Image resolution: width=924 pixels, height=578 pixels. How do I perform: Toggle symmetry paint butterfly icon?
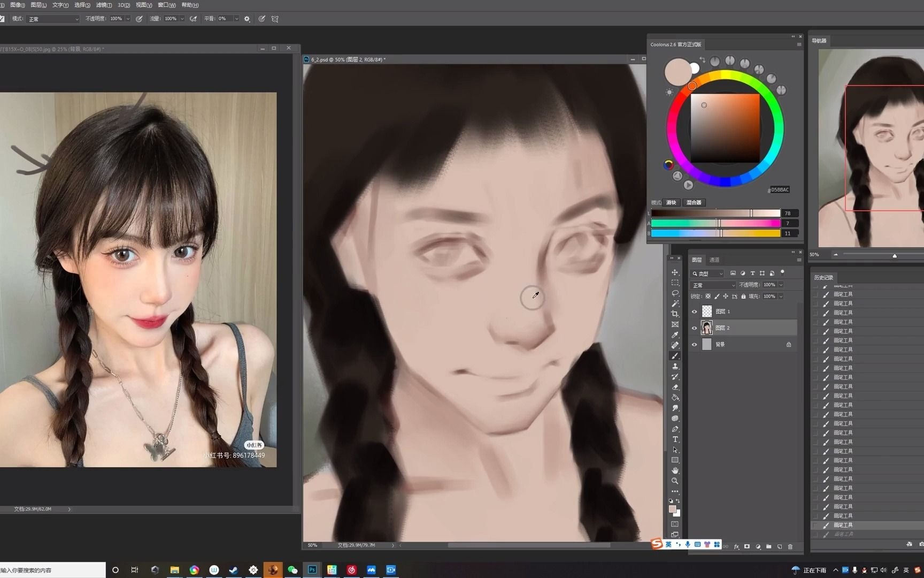[x=275, y=19]
